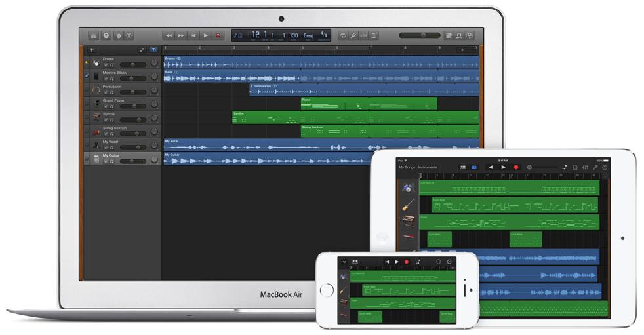
Task: Click the fast-forward button on the MacBook
Action: click(181, 35)
